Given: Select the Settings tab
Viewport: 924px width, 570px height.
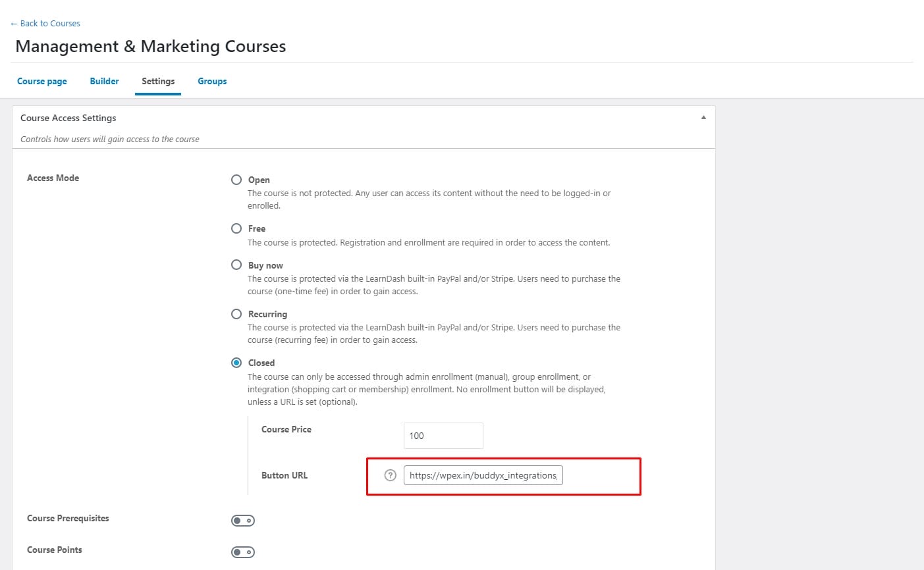Looking at the screenshot, I should tap(158, 81).
